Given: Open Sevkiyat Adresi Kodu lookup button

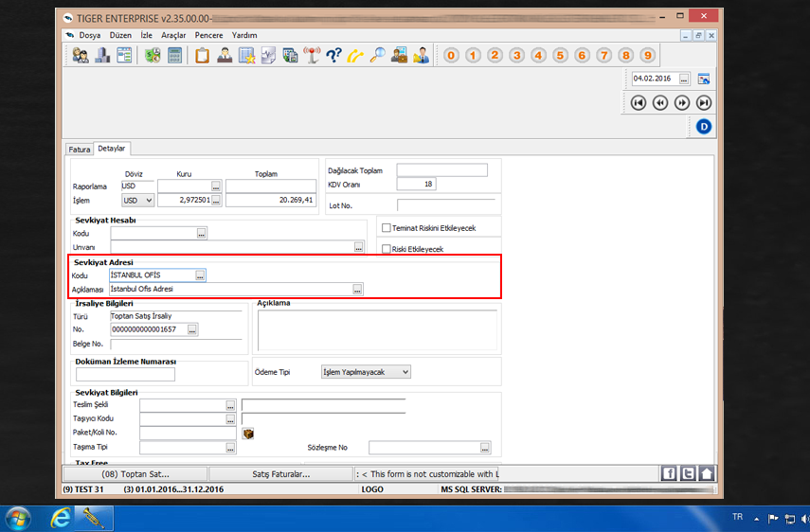Looking at the screenshot, I should pos(200,275).
